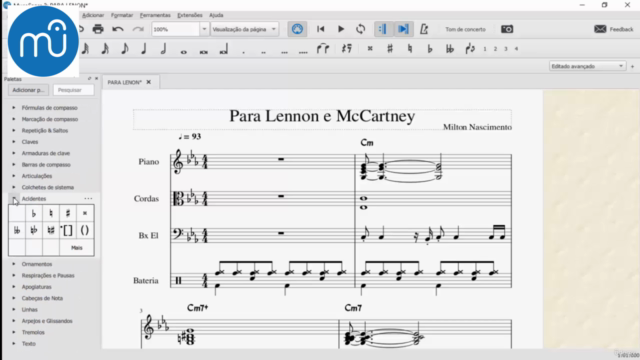Pick the flat in Acidentes palette
The image size is (640, 360).
[x=34, y=213]
